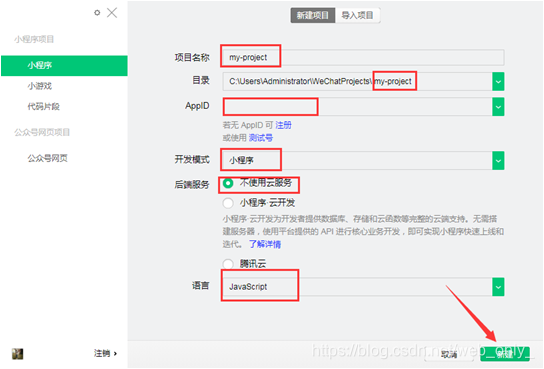Click the 测试号 link
Viewport: 544px width, 369px height.
261,138
